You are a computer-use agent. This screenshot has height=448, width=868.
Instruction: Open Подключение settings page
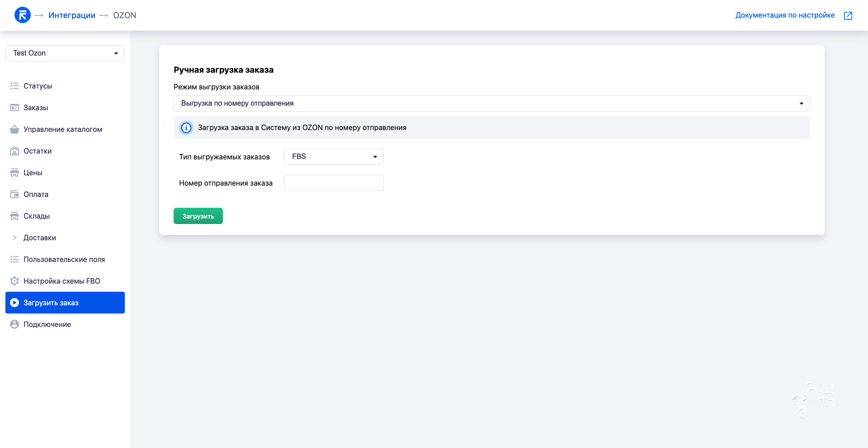coord(47,324)
